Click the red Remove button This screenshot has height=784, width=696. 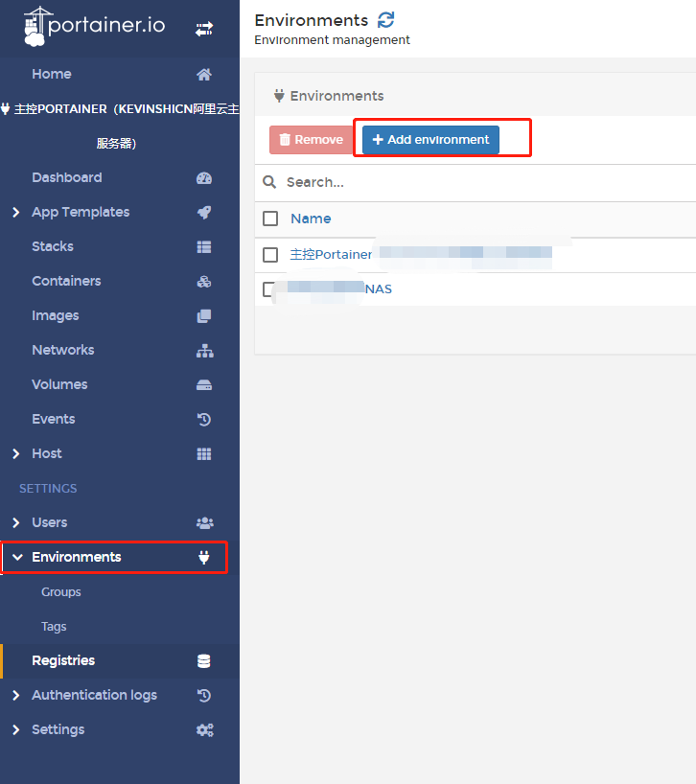click(311, 140)
